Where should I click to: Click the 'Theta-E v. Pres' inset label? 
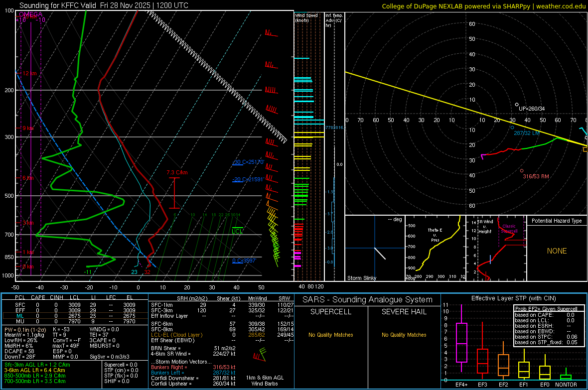click(435, 235)
